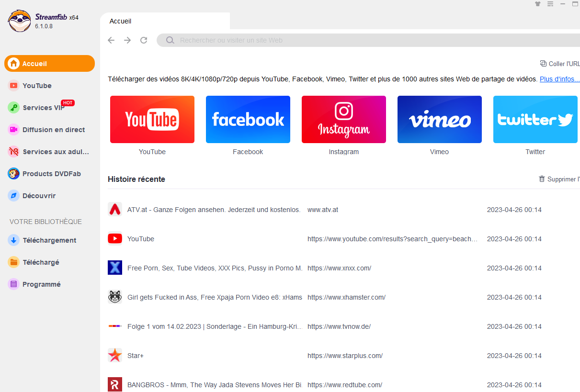Open the Twitter site tile
Screen dimensions: 580x392
535,119
